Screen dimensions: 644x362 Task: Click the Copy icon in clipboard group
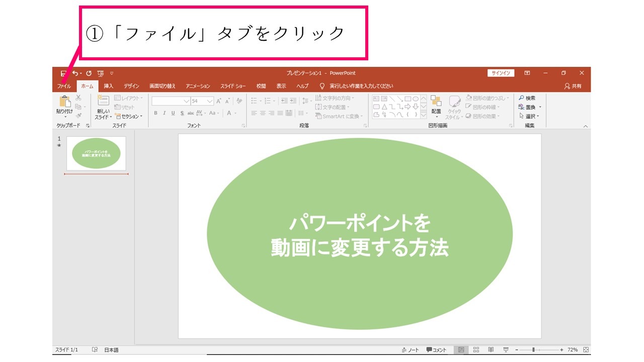[78, 107]
